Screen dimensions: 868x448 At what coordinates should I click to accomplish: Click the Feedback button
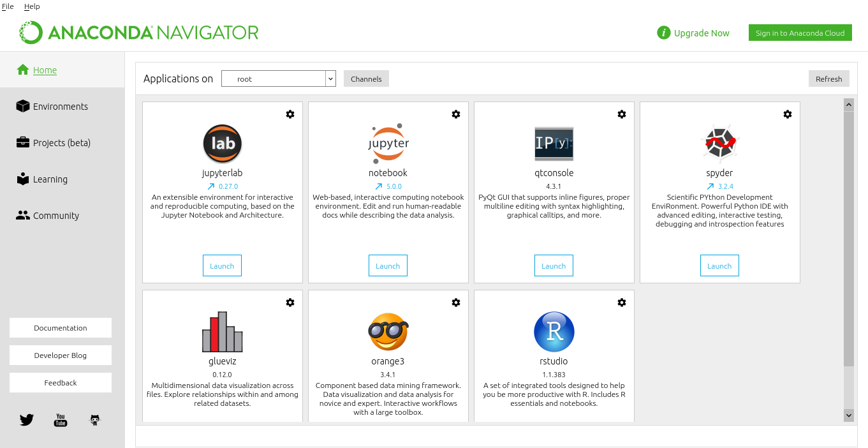click(x=61, y=383)
